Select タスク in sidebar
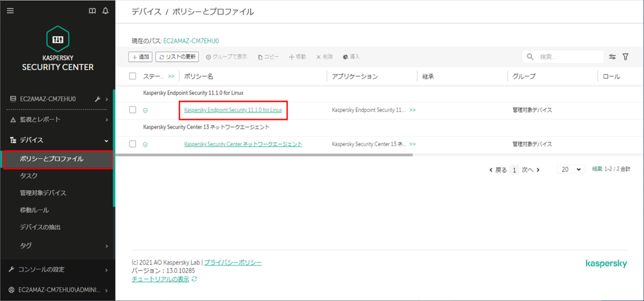Image resolution: width=644 pixels, height=301 pixels. [29, 176]
